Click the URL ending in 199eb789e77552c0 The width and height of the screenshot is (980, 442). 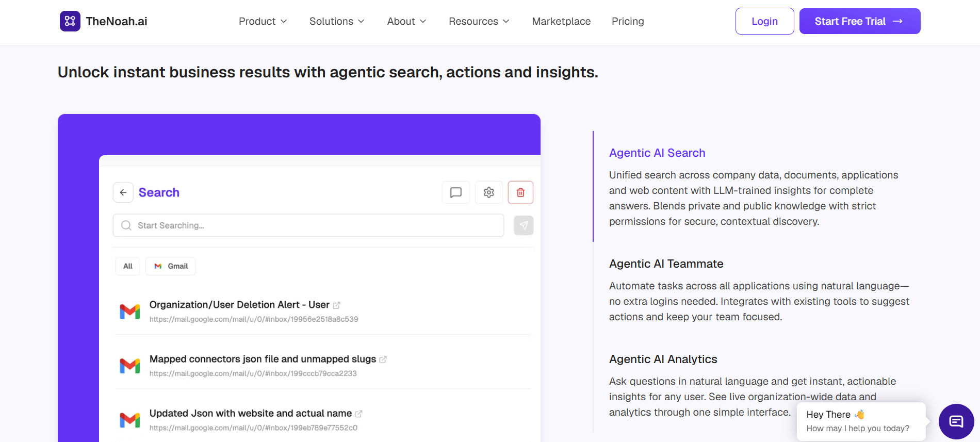[x=253, y=428]
